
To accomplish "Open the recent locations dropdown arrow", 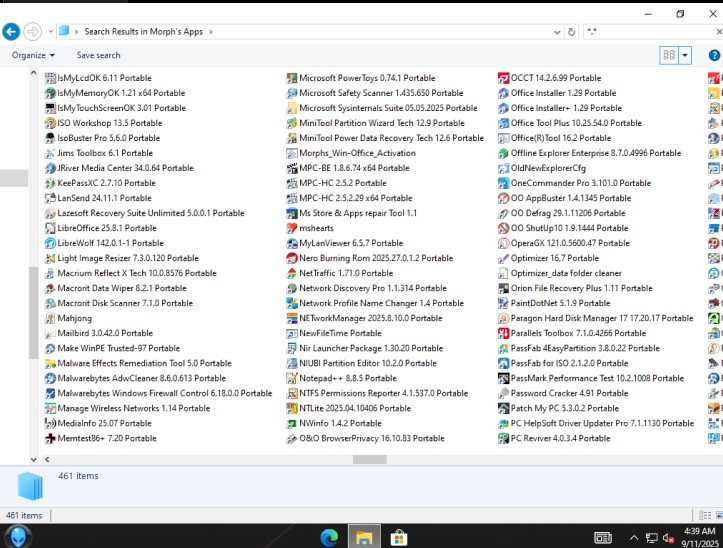I will coord(51,32).
